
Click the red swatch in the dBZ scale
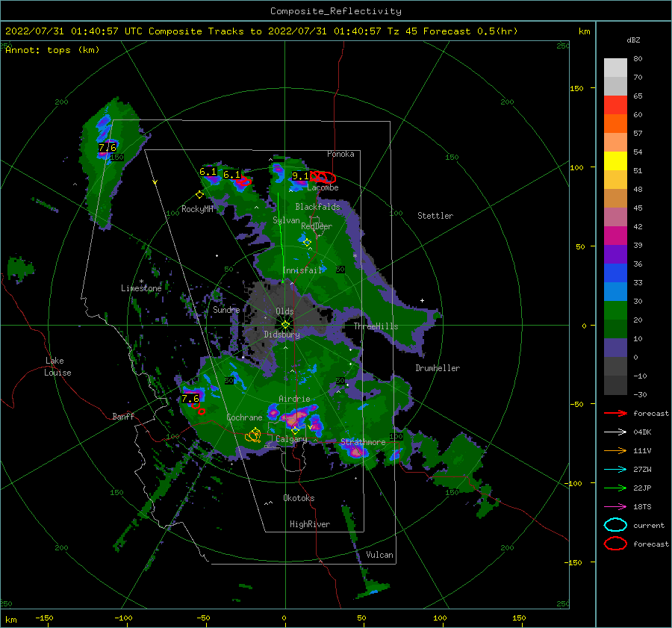point(615,105)
